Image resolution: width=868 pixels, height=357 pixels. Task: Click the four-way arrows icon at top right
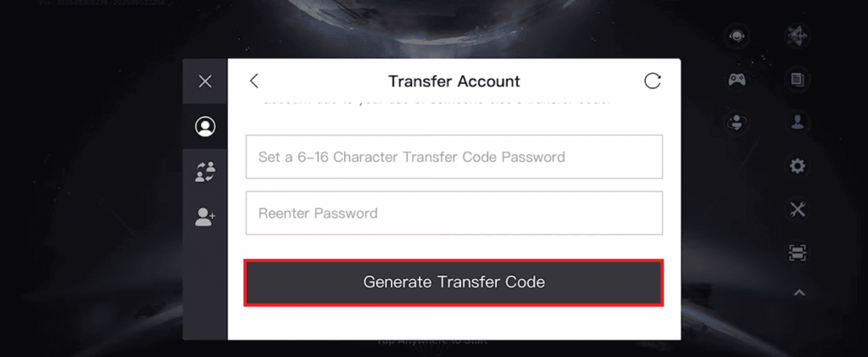point(797,36)
